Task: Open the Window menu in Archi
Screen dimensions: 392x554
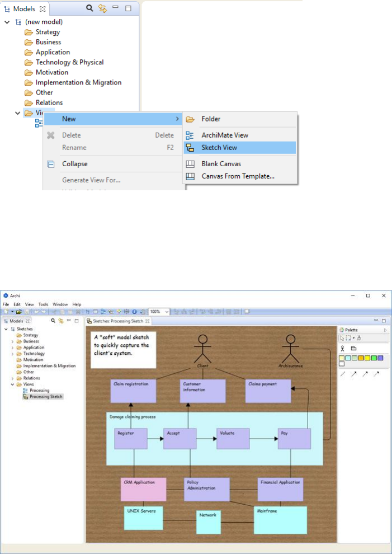Action: [60, 304]
